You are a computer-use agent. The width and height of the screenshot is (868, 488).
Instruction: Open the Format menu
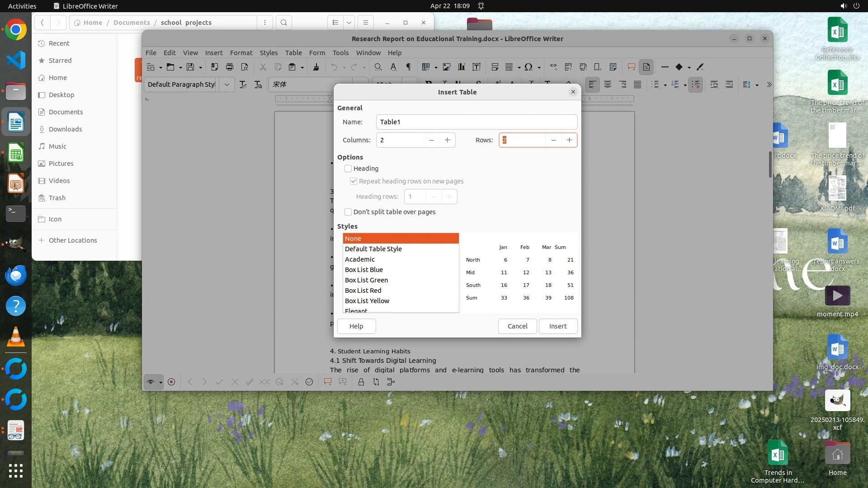tap(241, 53)
